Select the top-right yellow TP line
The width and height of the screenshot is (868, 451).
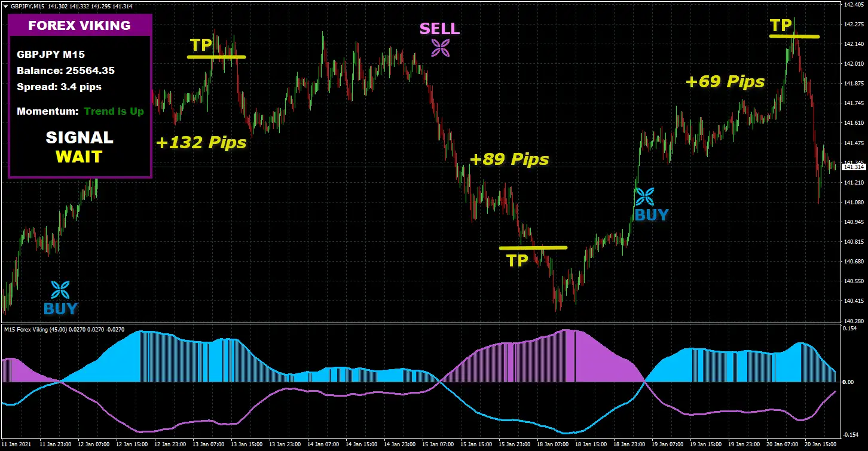point(794,36)
